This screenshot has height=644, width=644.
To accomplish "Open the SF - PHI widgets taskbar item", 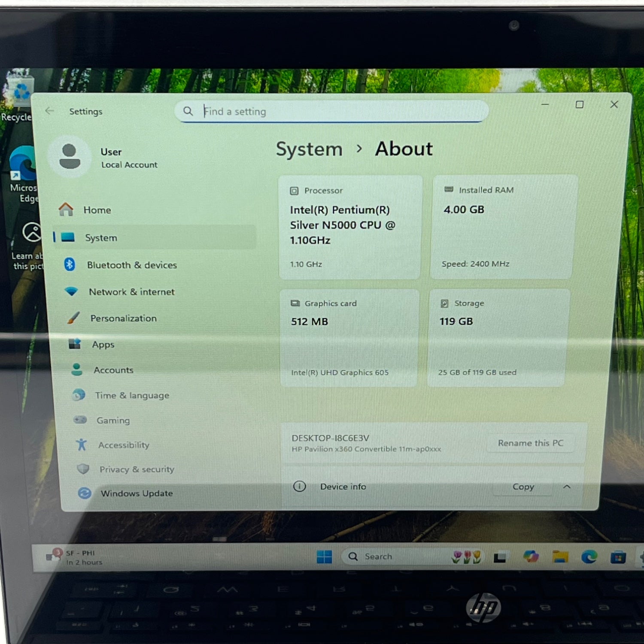I will 74,558.
